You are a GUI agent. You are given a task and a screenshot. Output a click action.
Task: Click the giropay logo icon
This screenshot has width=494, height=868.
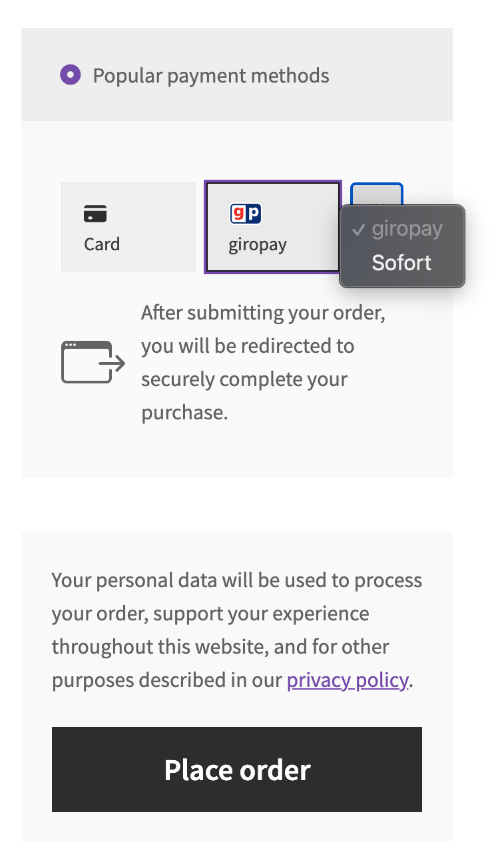[244, 214]
